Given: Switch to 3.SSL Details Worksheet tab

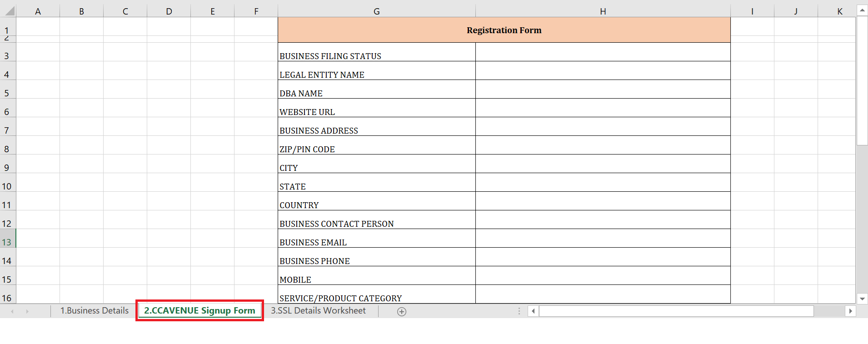Looking at the screenshot, I should [x=318, y=311].
